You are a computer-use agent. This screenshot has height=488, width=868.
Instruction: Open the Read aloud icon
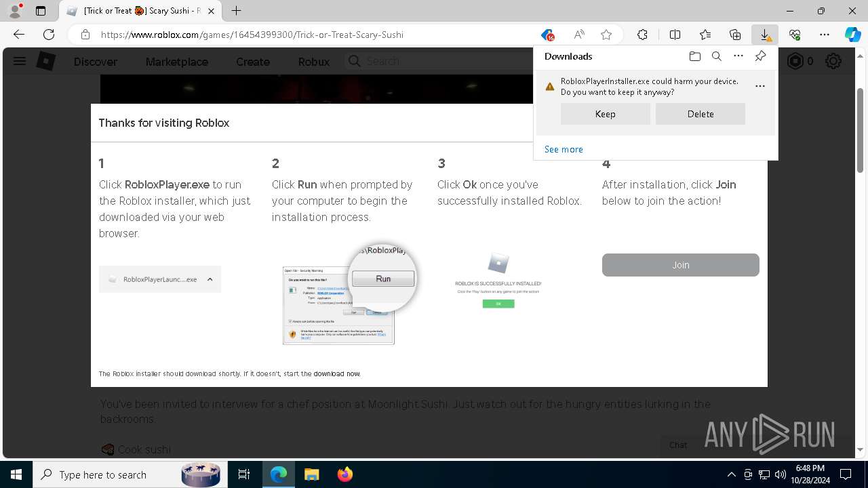pos(579,35)
